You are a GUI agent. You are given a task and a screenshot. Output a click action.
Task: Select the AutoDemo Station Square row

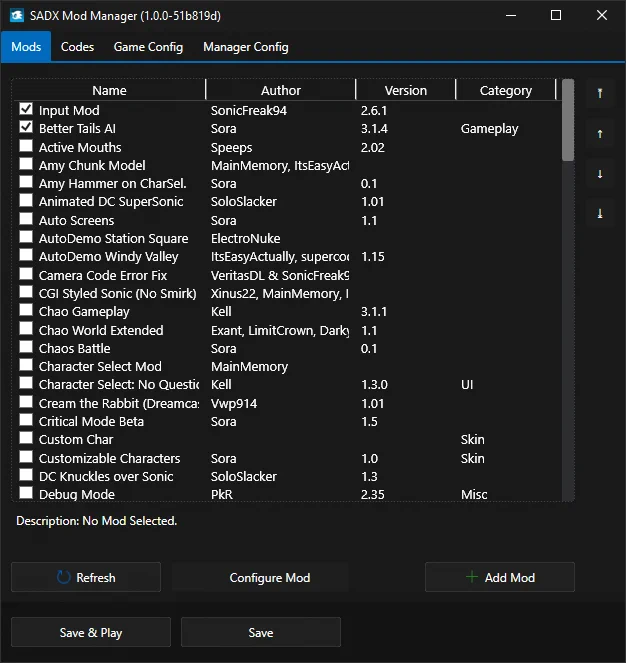(x=288, y=238)
